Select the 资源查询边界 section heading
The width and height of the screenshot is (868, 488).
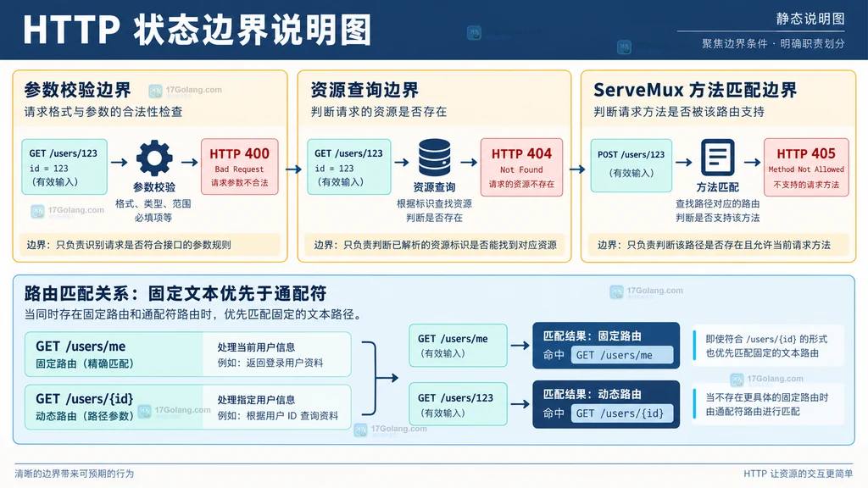(x=364, y=90)
